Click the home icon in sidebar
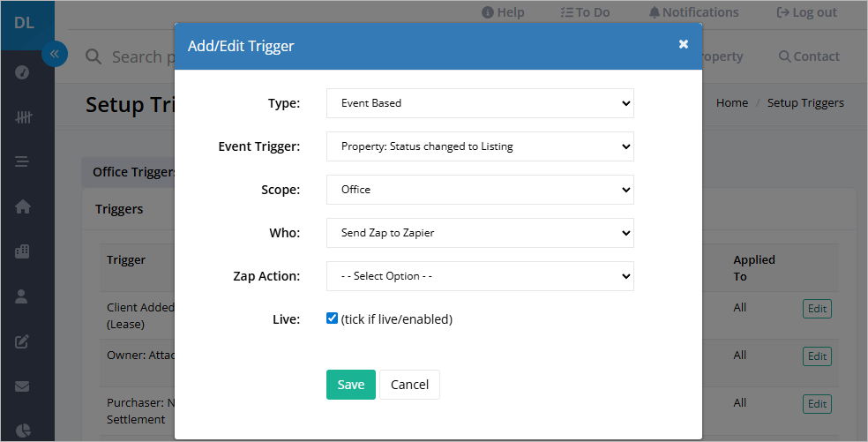This screenshot has height=442, width=868. tap(23, 206)
